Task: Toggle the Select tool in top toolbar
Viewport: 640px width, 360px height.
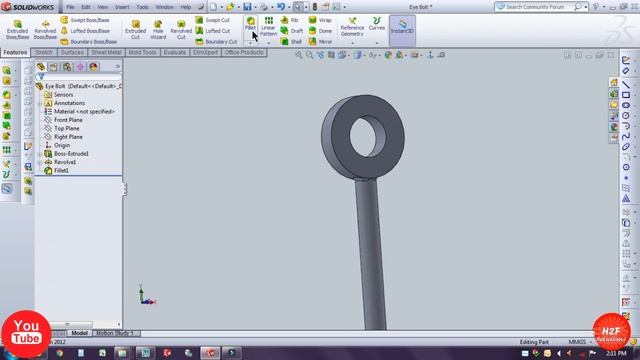Action: click(298, 7)
